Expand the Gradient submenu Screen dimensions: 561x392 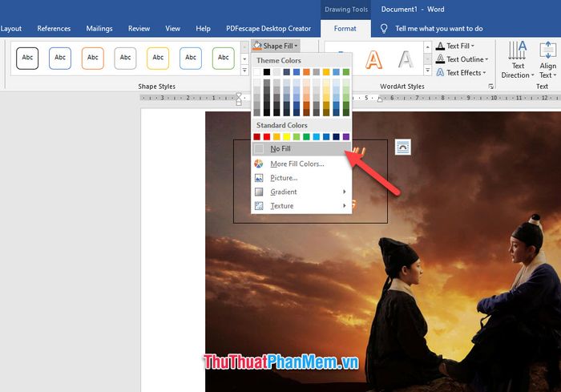[301, 192]
